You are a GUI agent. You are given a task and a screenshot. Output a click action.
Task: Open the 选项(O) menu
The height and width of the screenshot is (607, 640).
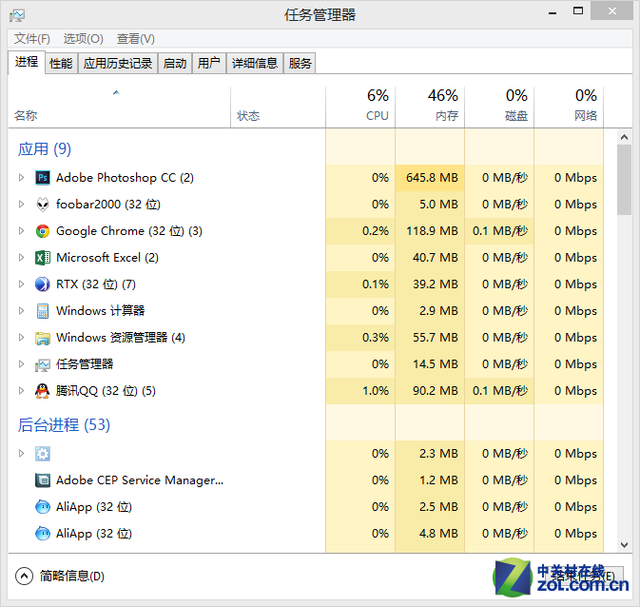pos(83,39)
